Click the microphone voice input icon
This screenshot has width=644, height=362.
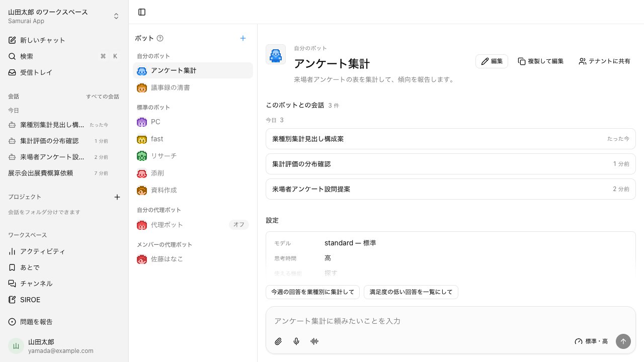296,341
